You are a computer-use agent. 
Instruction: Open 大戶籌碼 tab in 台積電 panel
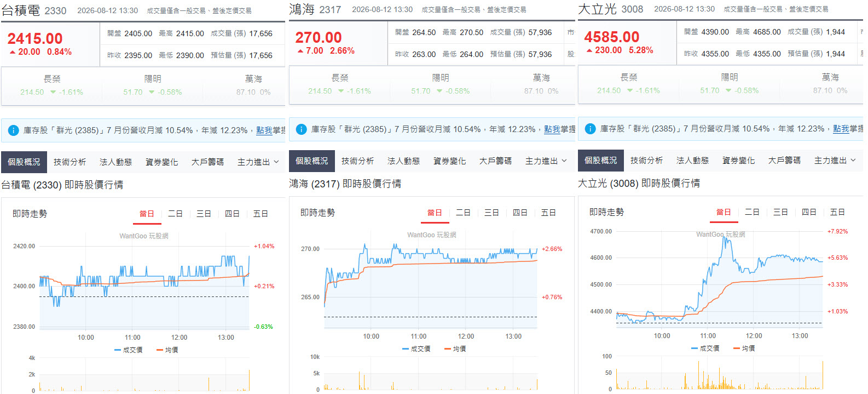point(207,162)
